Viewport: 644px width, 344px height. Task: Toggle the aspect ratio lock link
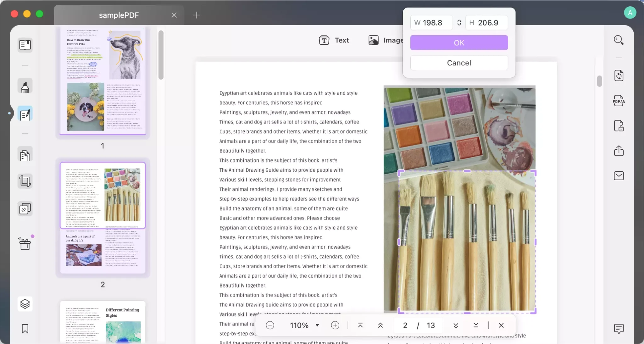pos(459,23)
